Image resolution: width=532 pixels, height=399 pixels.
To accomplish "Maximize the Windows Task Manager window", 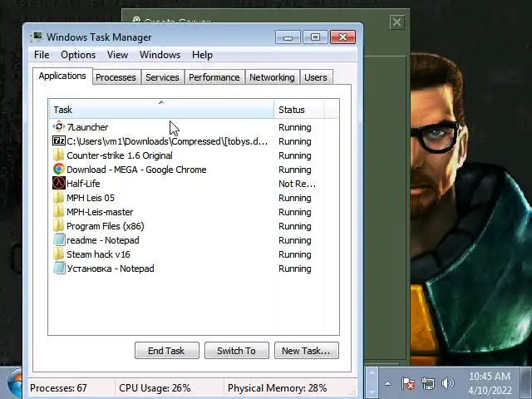I will point(315,37).
